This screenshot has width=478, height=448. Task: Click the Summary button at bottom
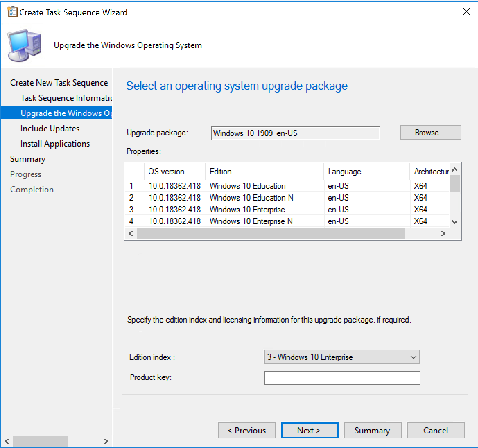tap(373, 431)
